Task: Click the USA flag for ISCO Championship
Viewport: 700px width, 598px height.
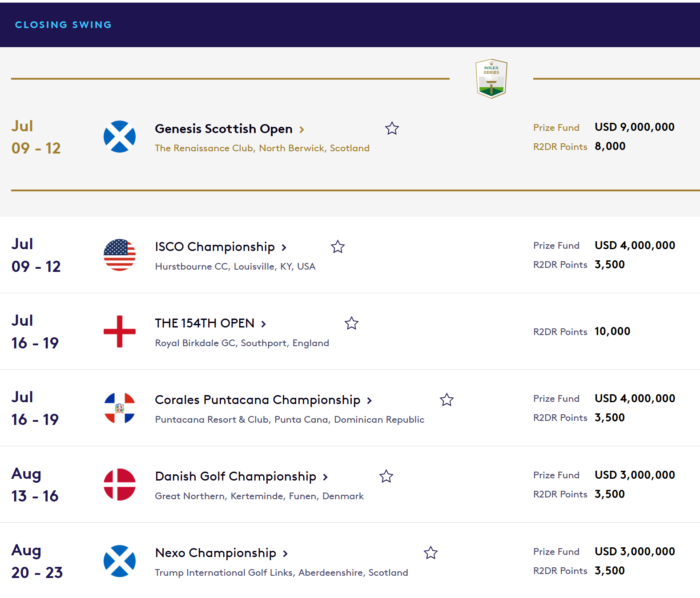Action: 120,255
